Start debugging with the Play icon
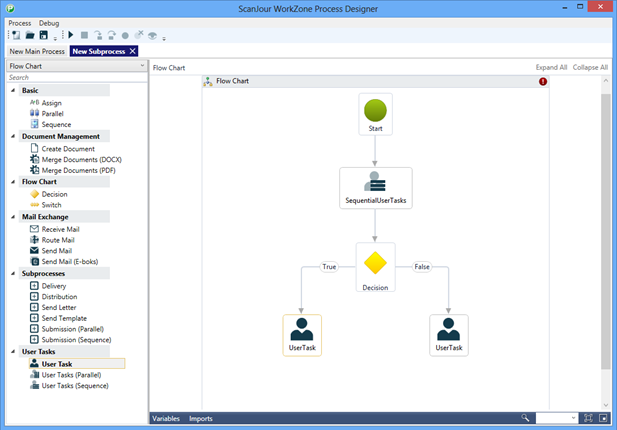 pyautogui.click(x=71, y=35)
